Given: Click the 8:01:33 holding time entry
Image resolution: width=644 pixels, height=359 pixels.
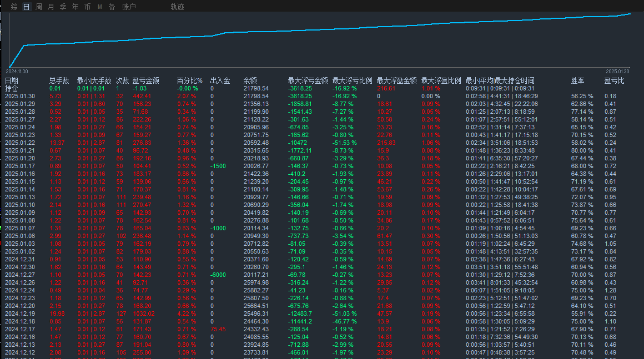Looking at the screenshot, I should 500,282.
